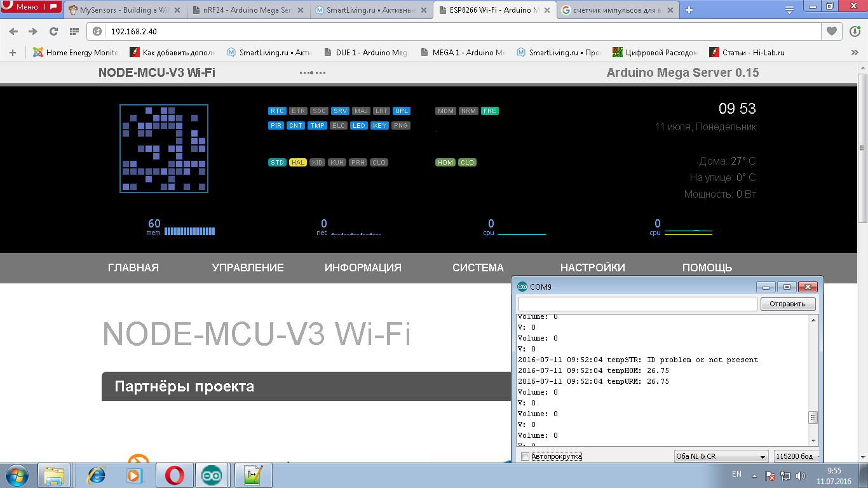This screenshot has width=868, height=488.
Task: Switch to the nRF24 - Arduino Mega Server tab
Action: [x=249, y=10]
